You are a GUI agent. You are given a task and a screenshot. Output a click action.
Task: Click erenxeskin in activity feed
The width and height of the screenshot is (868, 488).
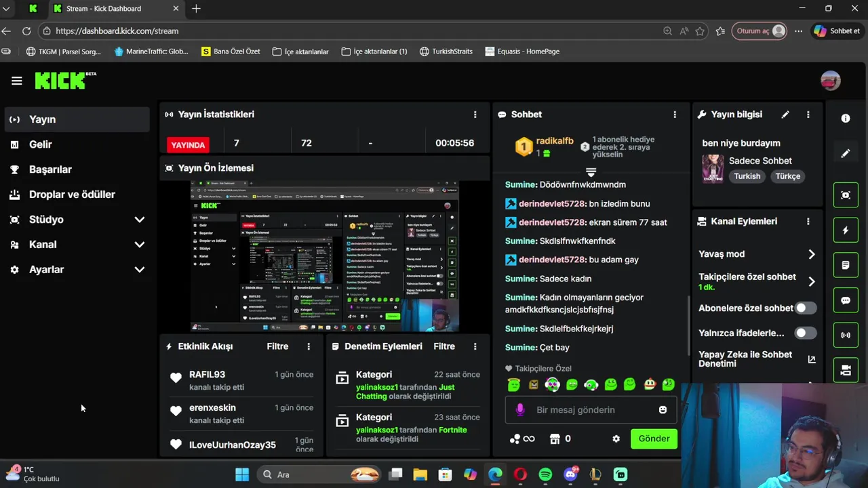point(212,408)
